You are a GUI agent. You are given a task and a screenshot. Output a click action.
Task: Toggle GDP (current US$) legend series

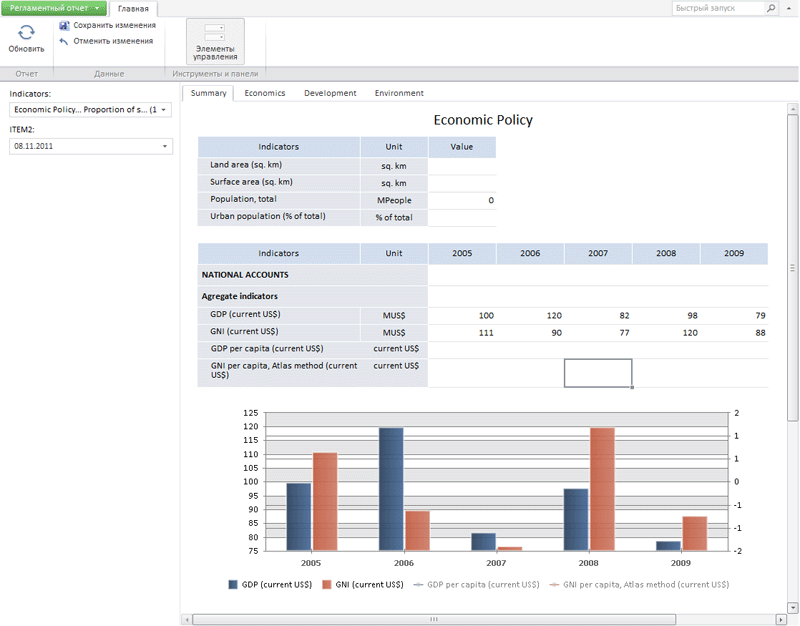click(x=272, y=584)
